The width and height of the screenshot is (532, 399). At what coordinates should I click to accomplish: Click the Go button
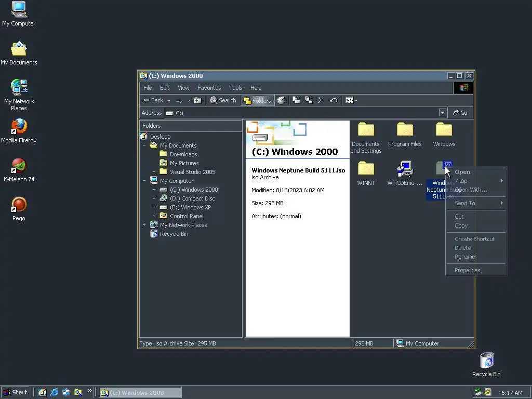[x=460, y=113]
